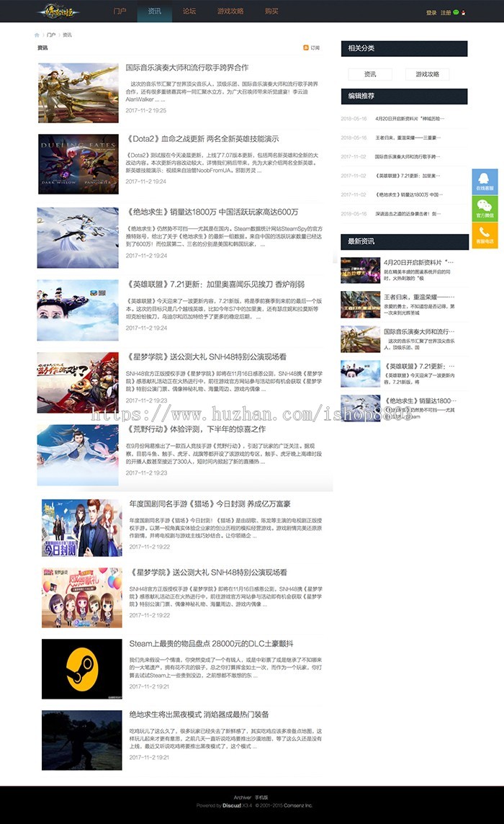Select the 游戏攻略 category button in sidebar
Viewport: 504px width, 824px height.
[427, 74]
